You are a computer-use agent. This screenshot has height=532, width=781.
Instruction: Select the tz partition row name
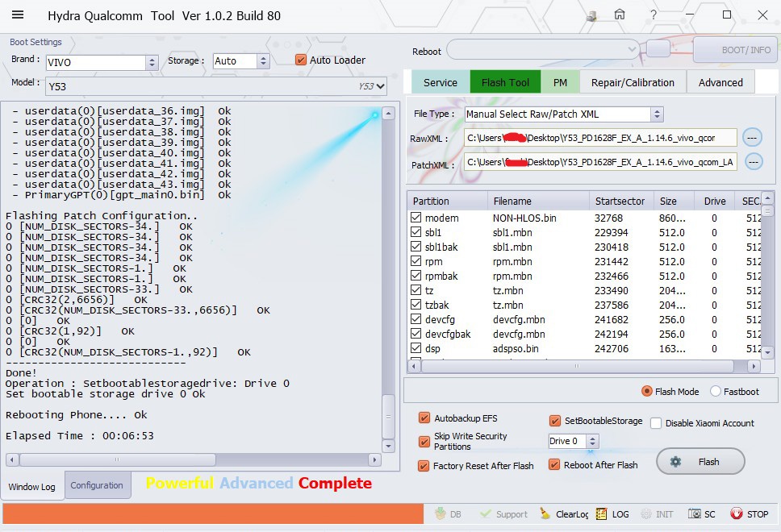point(429,290)
